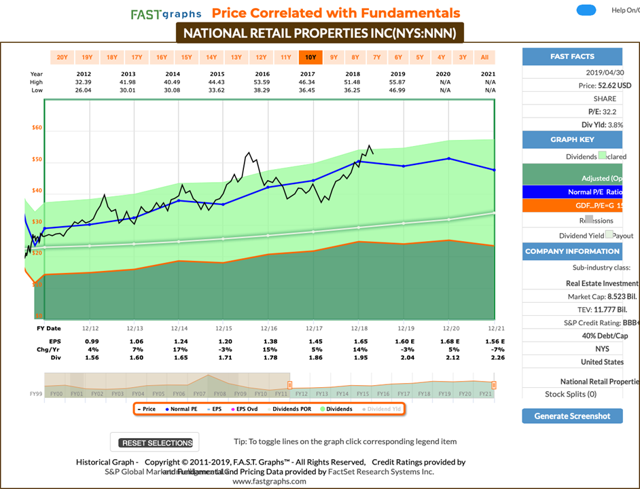Select the 14Y time range tab

[211, 57]
